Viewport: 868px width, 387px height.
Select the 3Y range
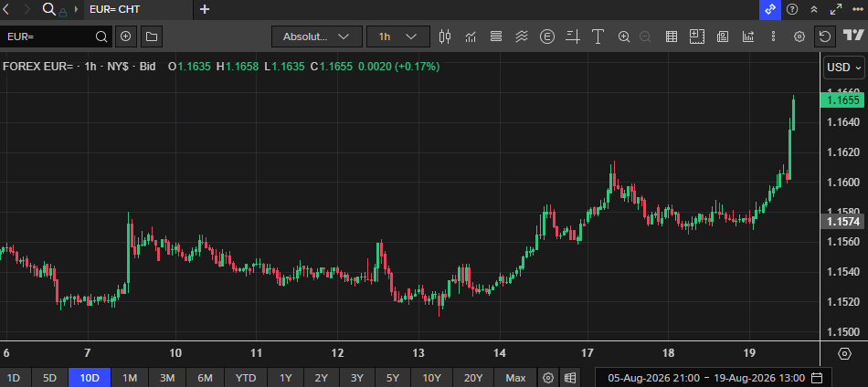coord(357,378)
